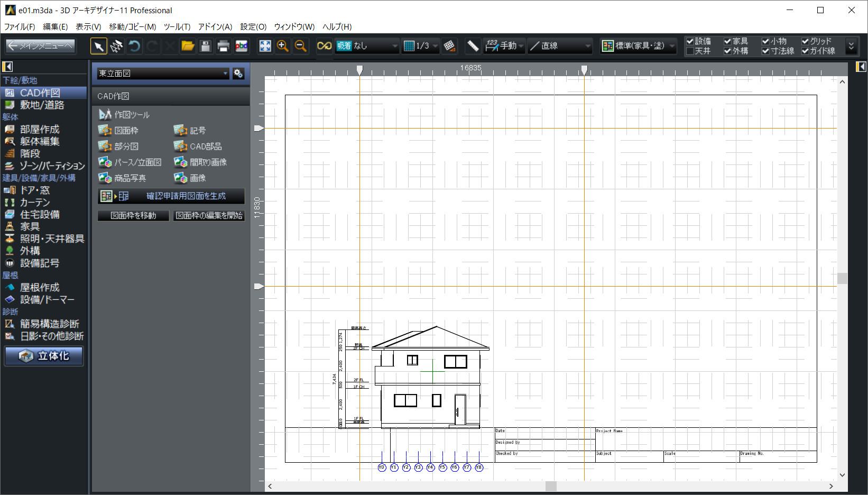
Task: Uncheck the グリッド checkbox
Action: [x=805, y=41]
